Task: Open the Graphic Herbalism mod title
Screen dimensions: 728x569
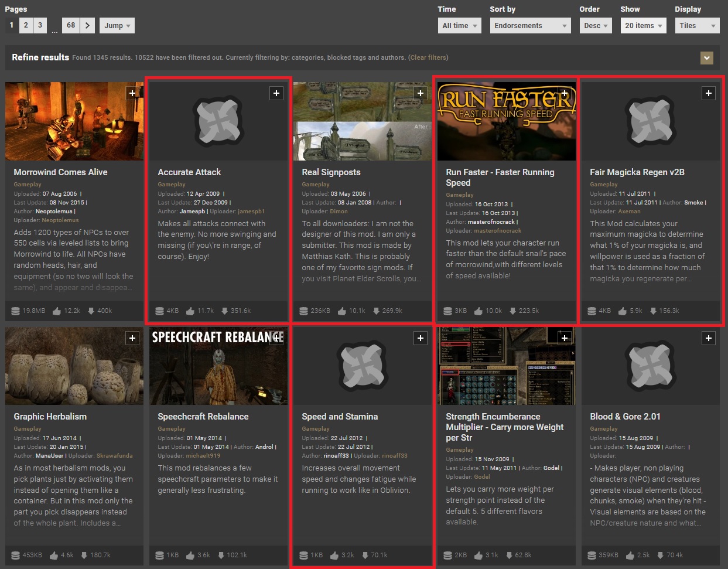Action: pyautogui.click(x=50, y=417)
